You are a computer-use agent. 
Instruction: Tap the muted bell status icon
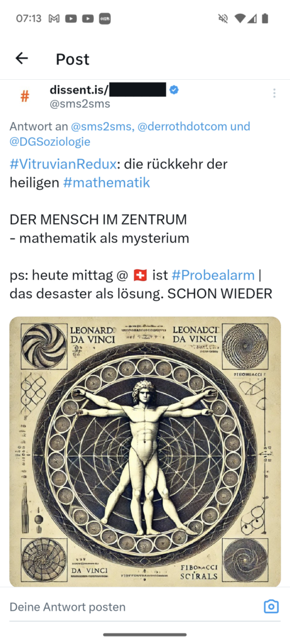[x=223, y=18]
